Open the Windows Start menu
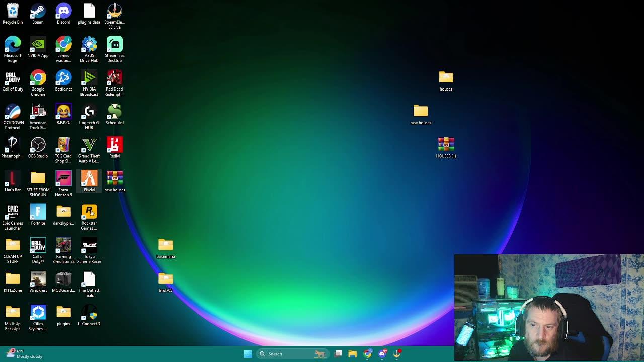644x362 pixels. 248,354
